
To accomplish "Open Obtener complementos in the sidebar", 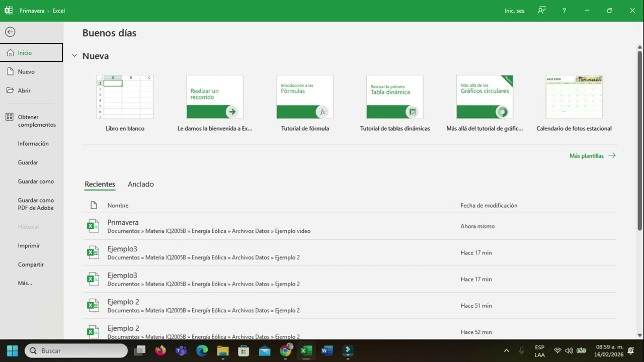I will click(31, 121).
